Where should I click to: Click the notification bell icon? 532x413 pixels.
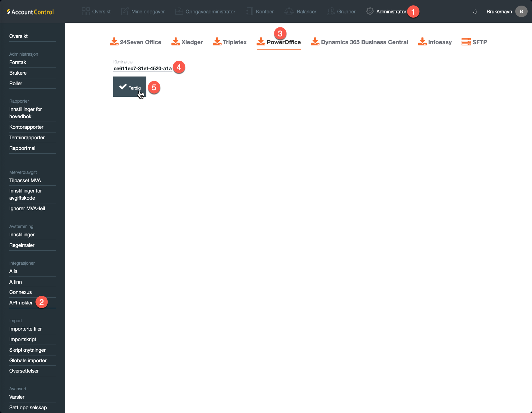475,12
